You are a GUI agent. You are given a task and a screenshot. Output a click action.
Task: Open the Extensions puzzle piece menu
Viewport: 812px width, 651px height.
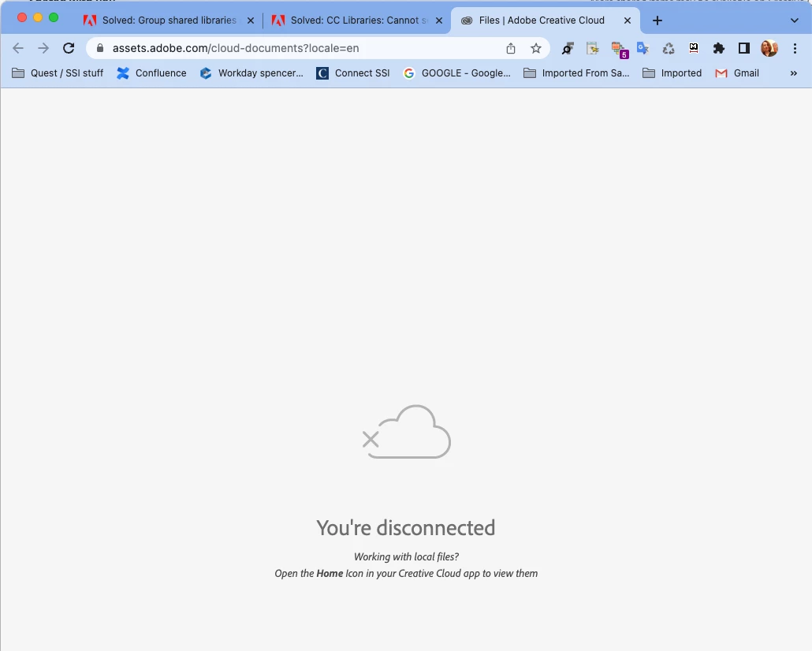[719, 48]
